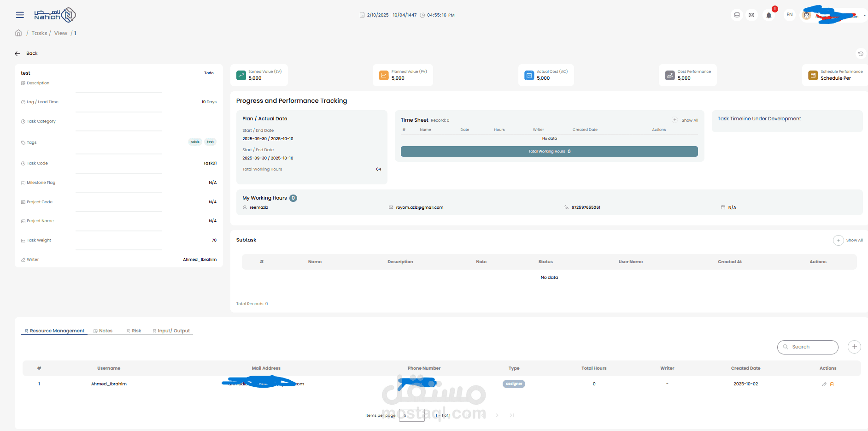This screenshot has height=431, width=868.
Task: Click the home breadcrumb icon
Action: click(x=18, y=33)
